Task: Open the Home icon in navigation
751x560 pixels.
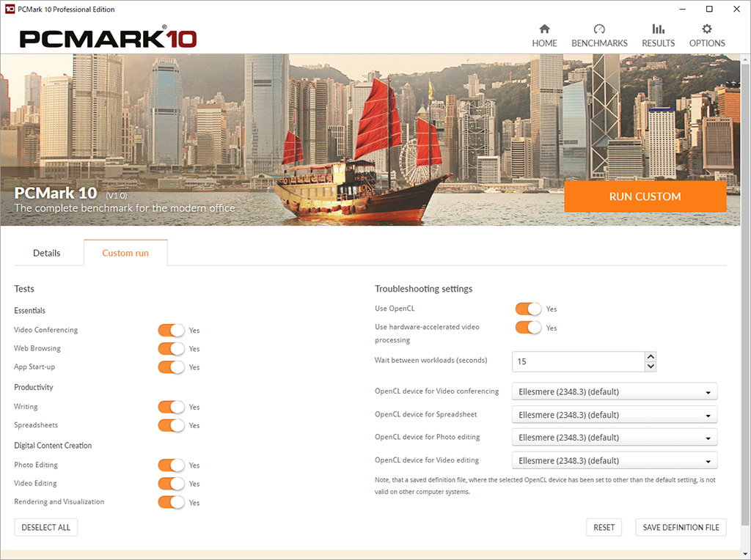Action: tap(544, 29)
